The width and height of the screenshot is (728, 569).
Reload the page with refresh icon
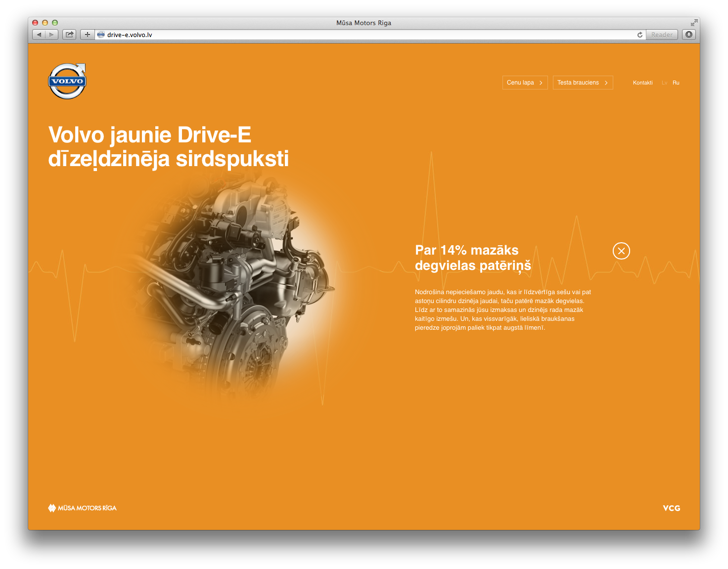click(640, 35)
